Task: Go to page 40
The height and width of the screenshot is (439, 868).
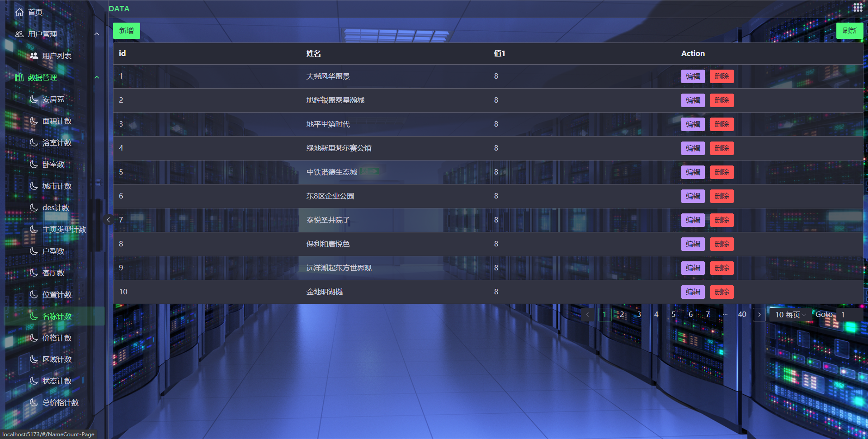Action: click(x=742, y=315)
